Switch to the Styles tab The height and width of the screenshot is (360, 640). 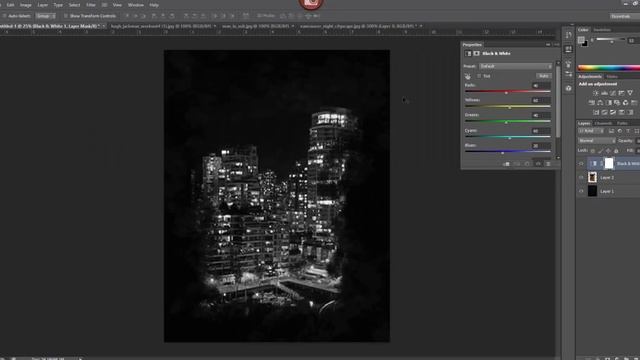(612, 77)
